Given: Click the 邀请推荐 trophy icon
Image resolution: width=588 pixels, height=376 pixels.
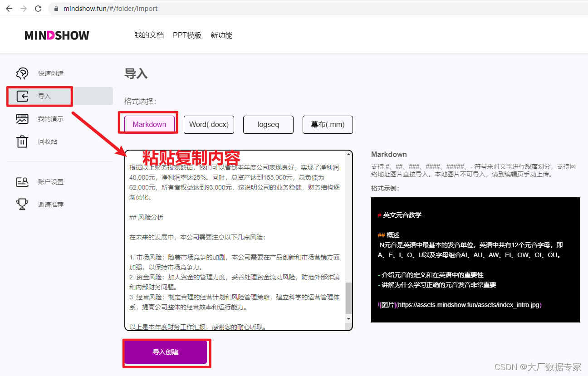Looking at the screenshot, I should (22, 205).
